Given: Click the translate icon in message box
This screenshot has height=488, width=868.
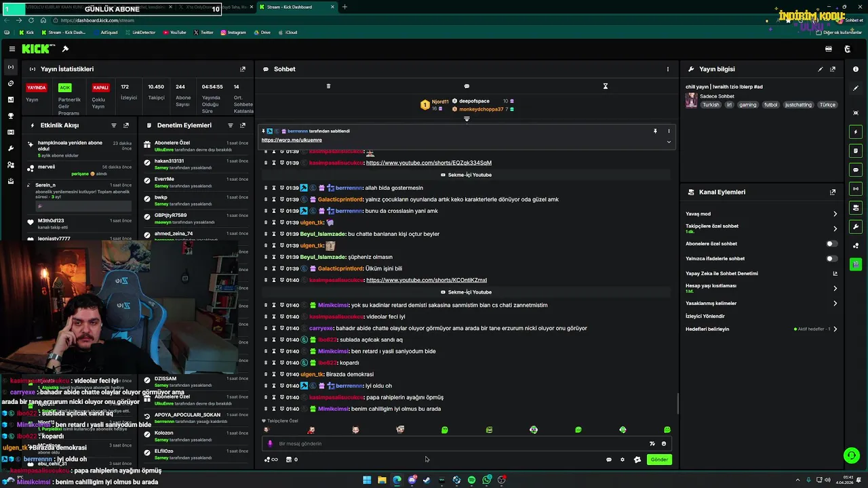Looking at the screenshot, I should click(x=652, y=444).
